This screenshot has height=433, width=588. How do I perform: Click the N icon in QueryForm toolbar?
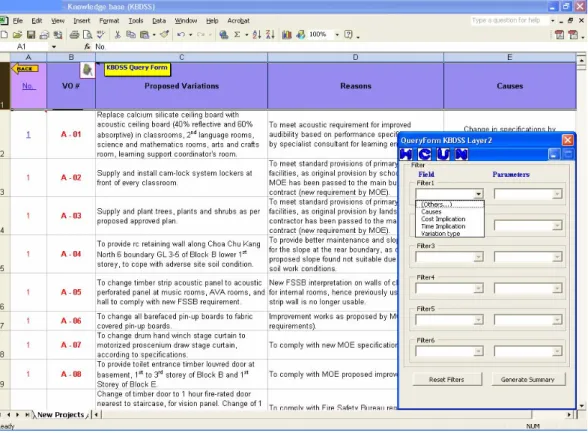click(461, 154)
